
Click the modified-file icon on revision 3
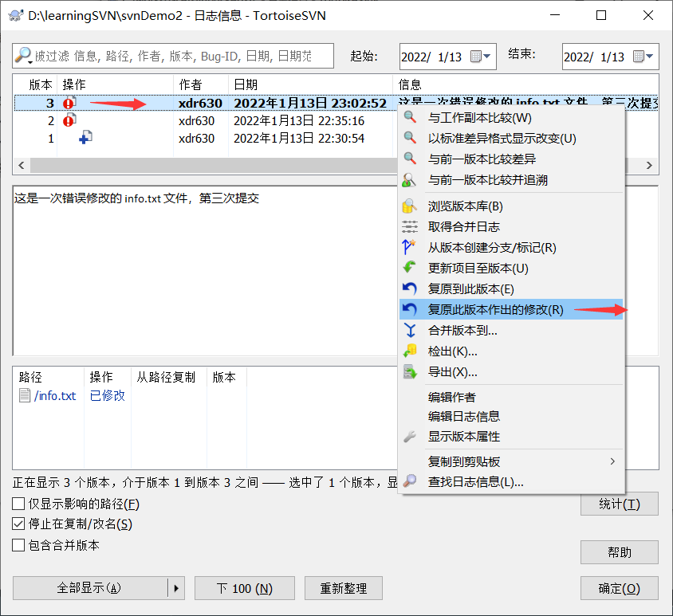69,104
